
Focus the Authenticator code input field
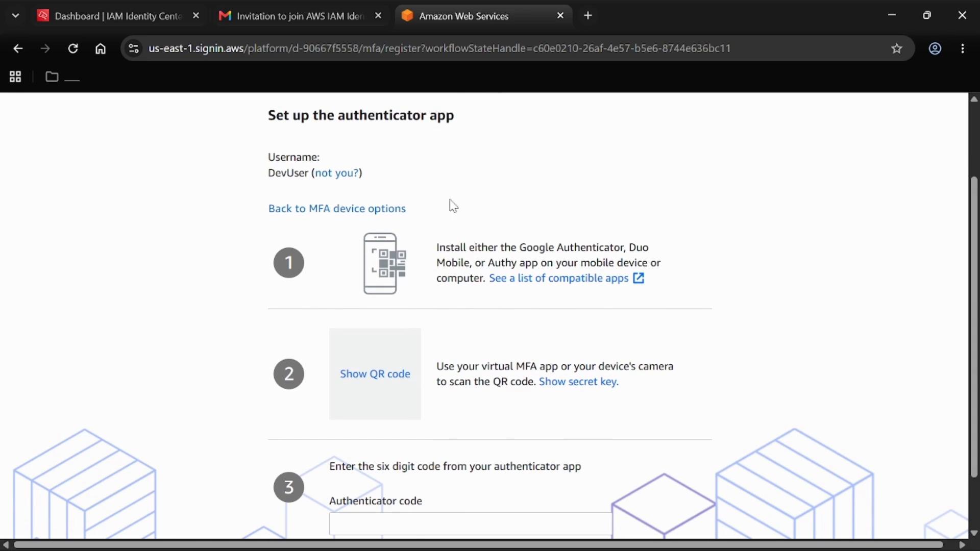coord(471,524)
